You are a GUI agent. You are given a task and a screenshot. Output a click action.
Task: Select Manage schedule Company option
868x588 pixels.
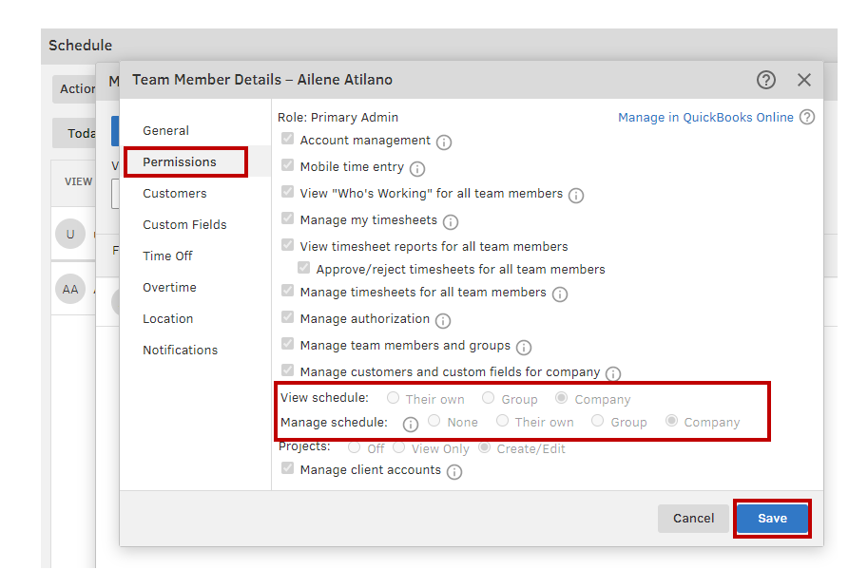(671, 421)
